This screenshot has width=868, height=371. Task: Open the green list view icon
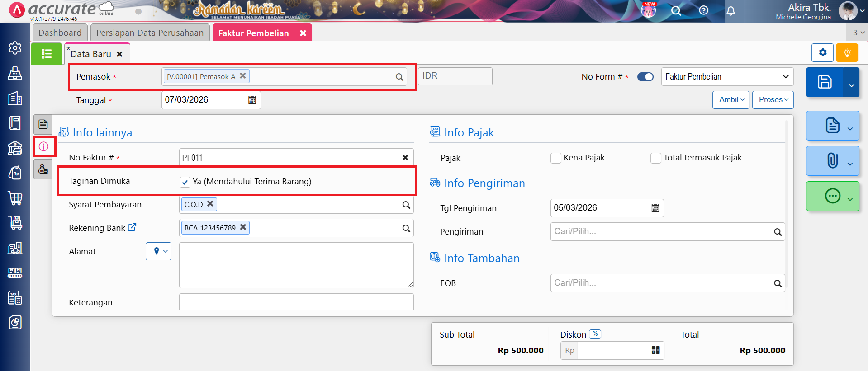tap(46, 54)
